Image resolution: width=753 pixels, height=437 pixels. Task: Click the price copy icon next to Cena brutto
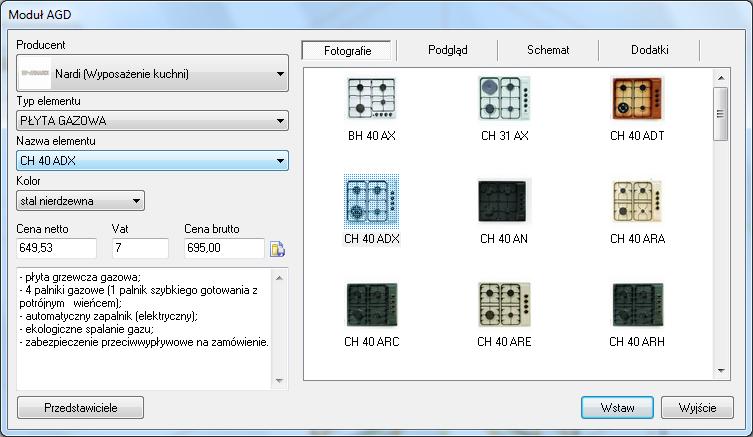click(277, 249)
